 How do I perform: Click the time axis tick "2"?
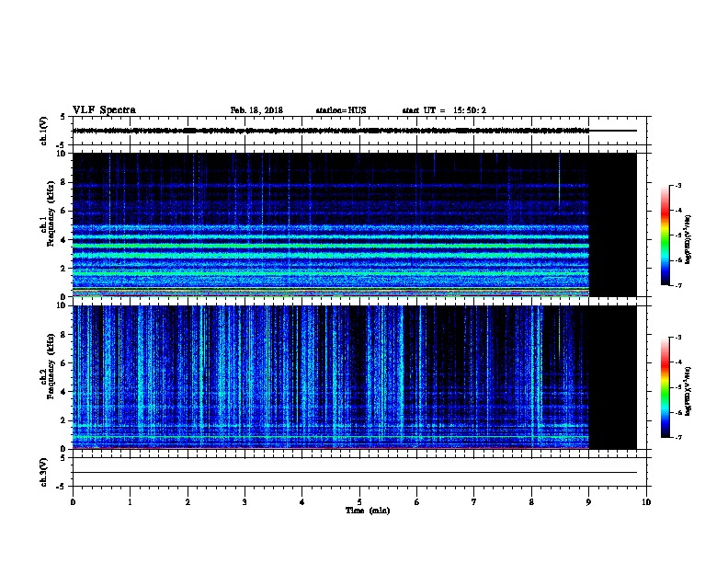tap(188, 501)
